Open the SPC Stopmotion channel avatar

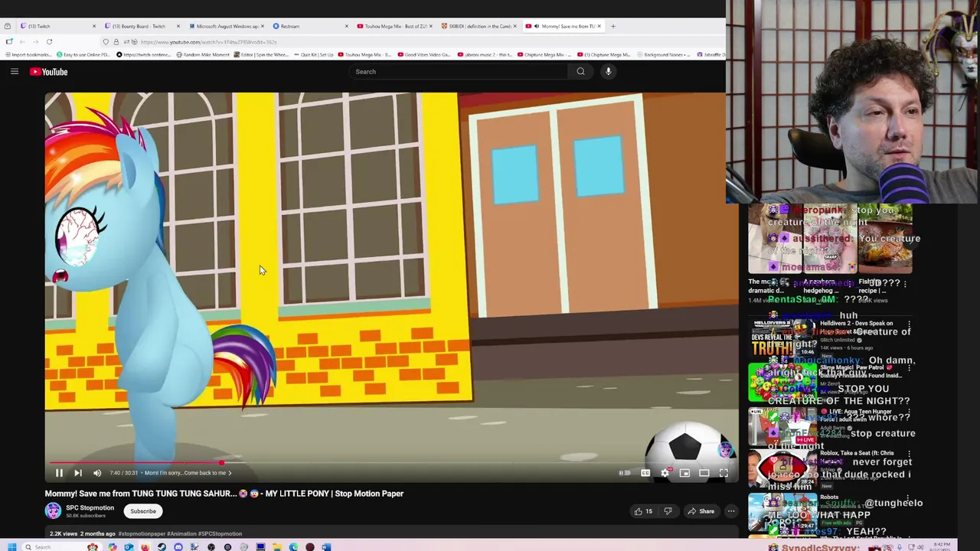tap(53, 510)
